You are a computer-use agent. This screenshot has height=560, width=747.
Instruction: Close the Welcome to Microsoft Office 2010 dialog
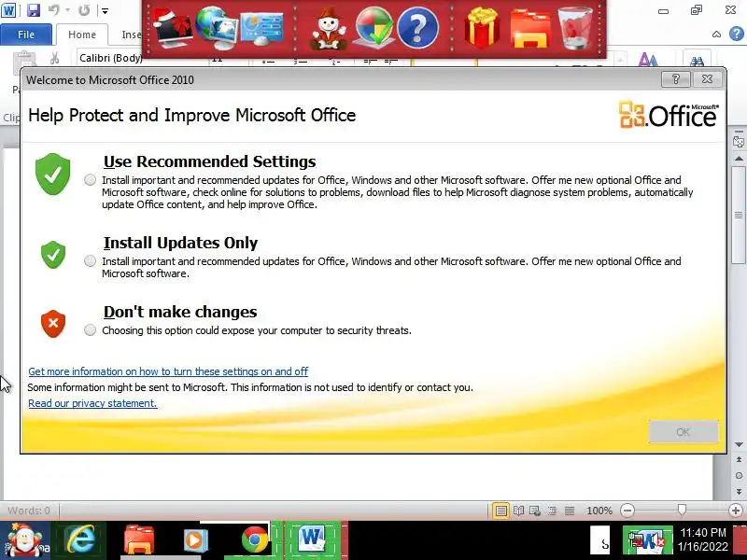708,79
